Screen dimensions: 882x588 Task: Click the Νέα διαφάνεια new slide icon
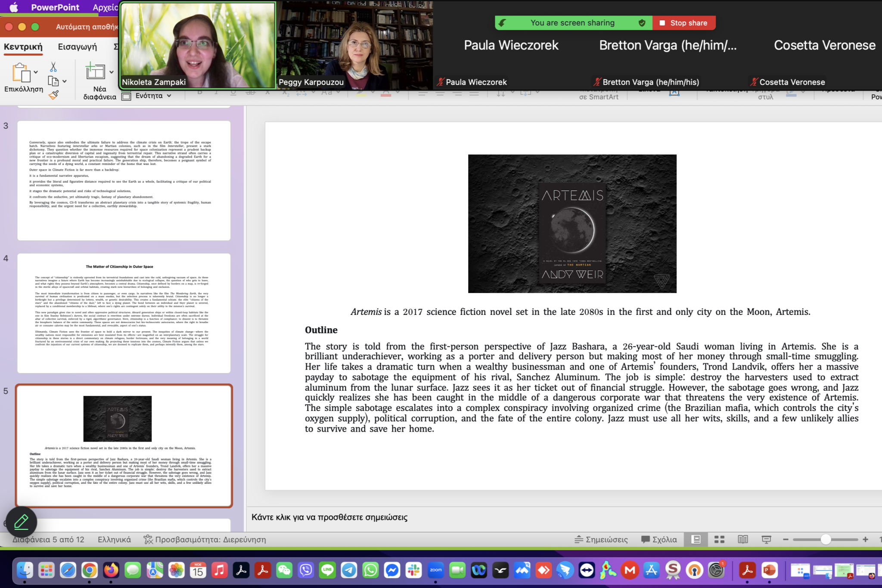pyautogui.click(x=95, y=72)
